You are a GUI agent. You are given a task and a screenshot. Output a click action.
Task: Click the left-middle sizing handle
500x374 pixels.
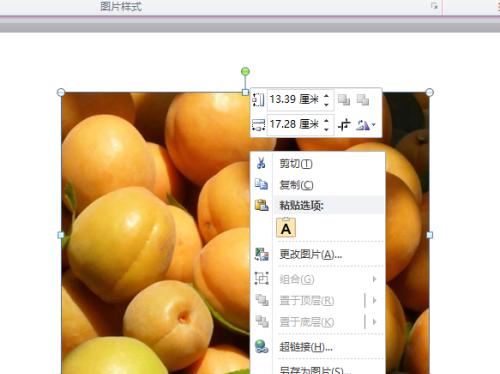click(61, 235)
